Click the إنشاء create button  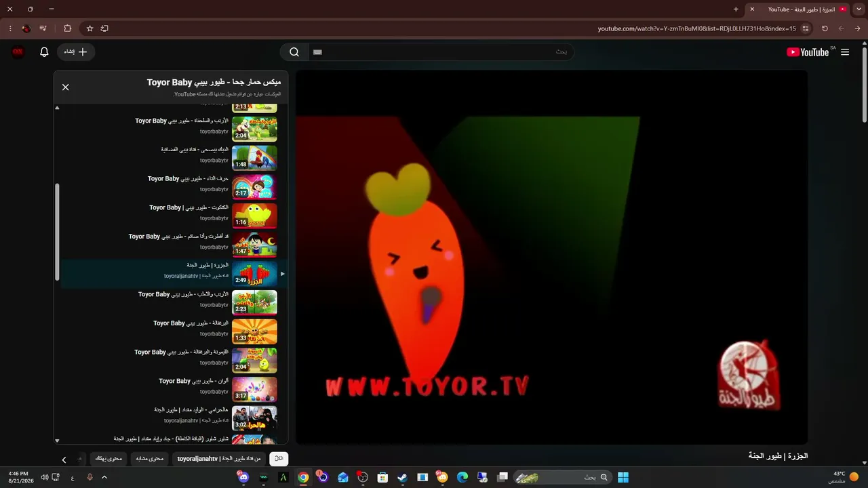click(x=76, y=52)
